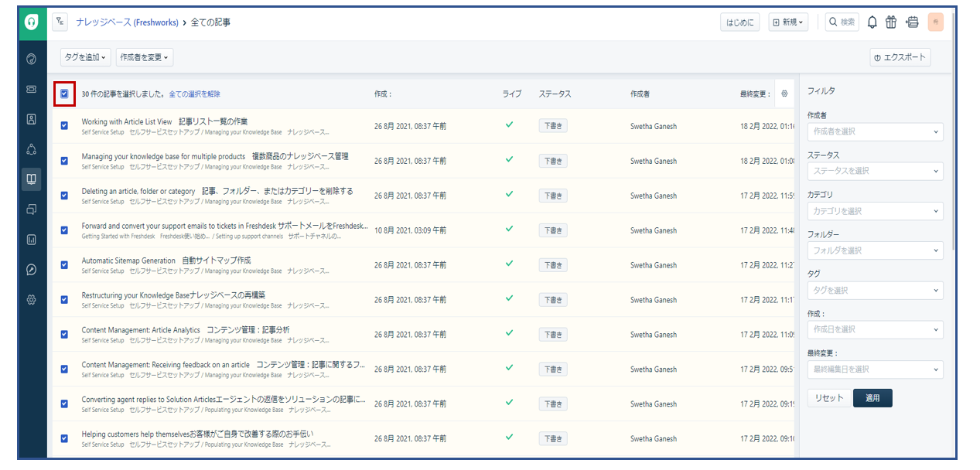The image size is (980, 470).
Task: Open article Automatic Sitemap Generation
Action: pos(166,261)
